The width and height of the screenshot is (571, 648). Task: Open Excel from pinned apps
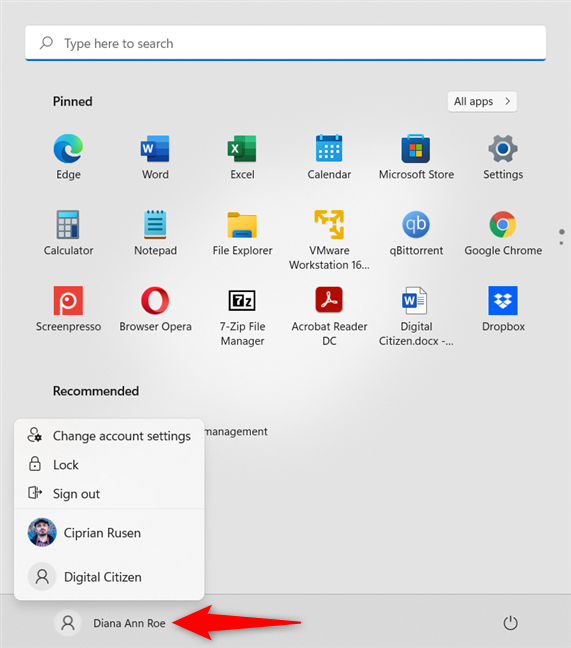(x=243, y=157)
